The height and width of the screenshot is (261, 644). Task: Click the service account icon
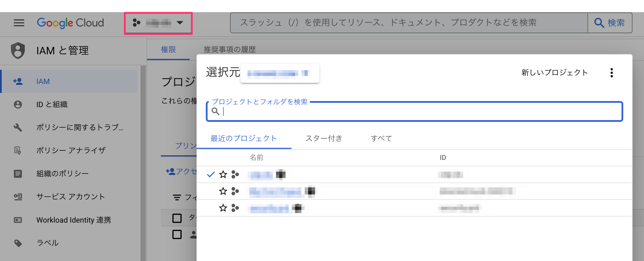coord(18,197)
